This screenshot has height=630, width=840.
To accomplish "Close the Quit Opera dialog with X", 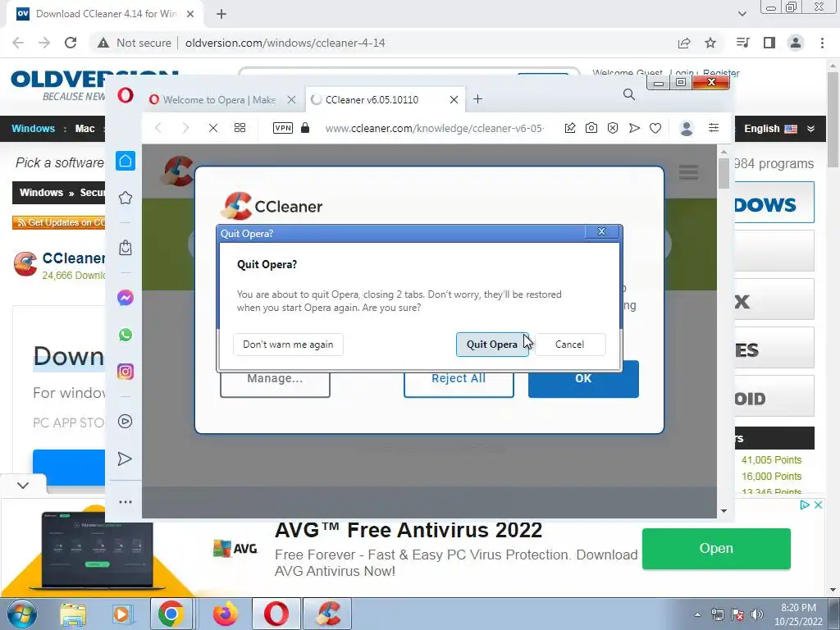I will [601, 231].
